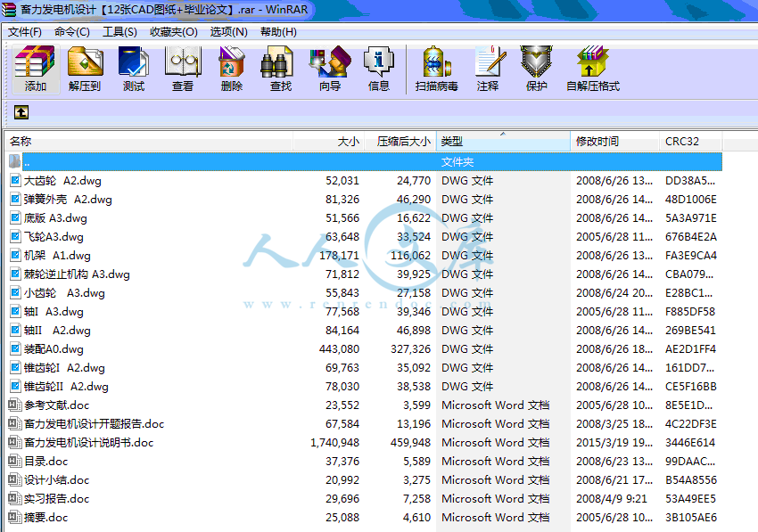Sort by Type (类型) column header

503,142
